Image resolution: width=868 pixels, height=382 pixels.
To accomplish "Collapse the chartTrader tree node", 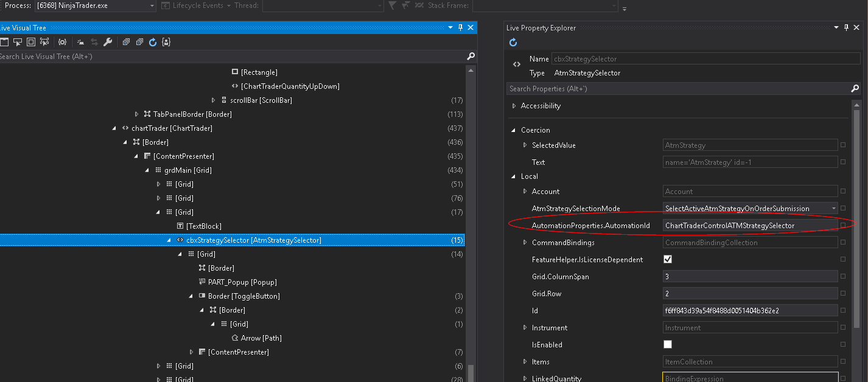I will [114, 128].
